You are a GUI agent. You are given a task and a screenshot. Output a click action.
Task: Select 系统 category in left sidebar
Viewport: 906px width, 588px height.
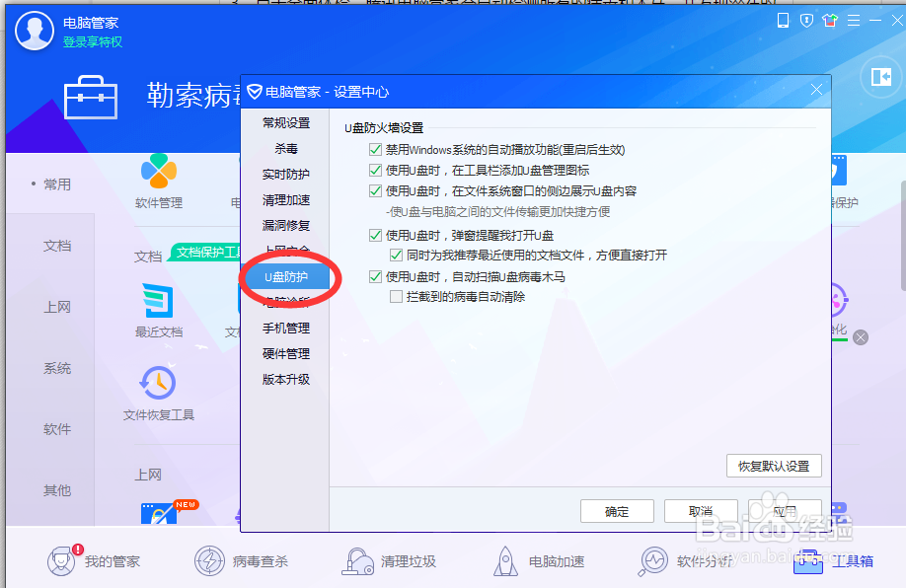point(57,369)
